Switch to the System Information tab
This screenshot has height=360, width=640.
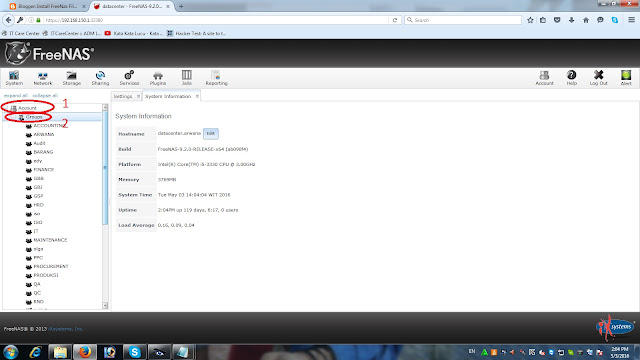168,96
